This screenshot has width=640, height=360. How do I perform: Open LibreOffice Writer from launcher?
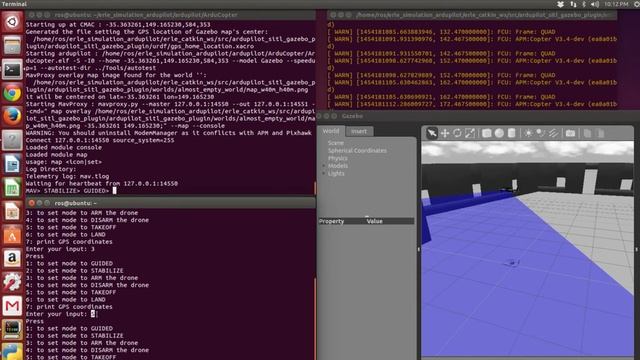click(x=12, y=164)
